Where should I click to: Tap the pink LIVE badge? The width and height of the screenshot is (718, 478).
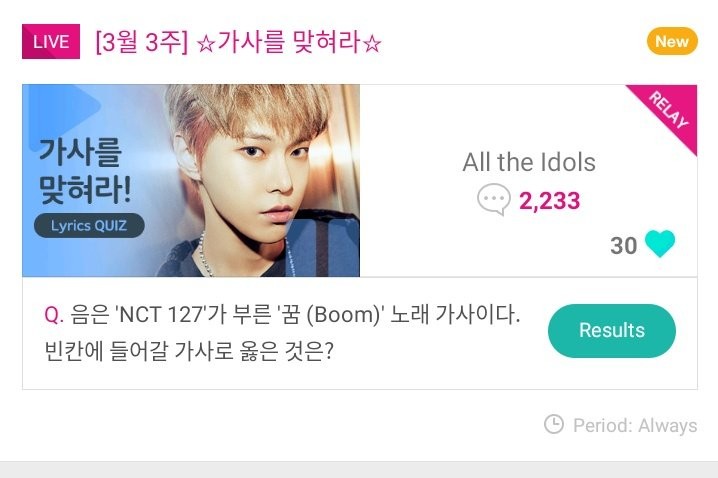pyautogui.click(x=51, y=42)
